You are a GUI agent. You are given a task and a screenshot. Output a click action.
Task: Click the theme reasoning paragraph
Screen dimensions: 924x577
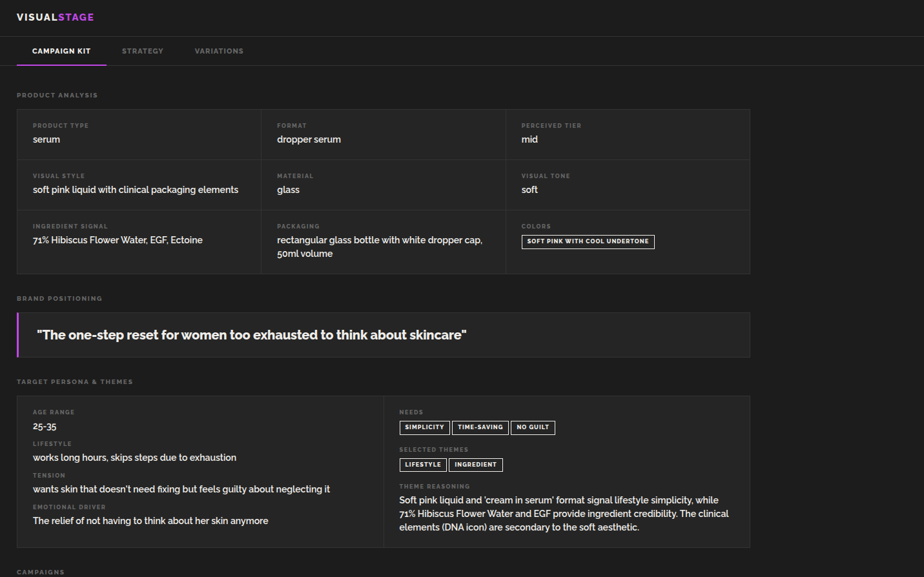564,514
